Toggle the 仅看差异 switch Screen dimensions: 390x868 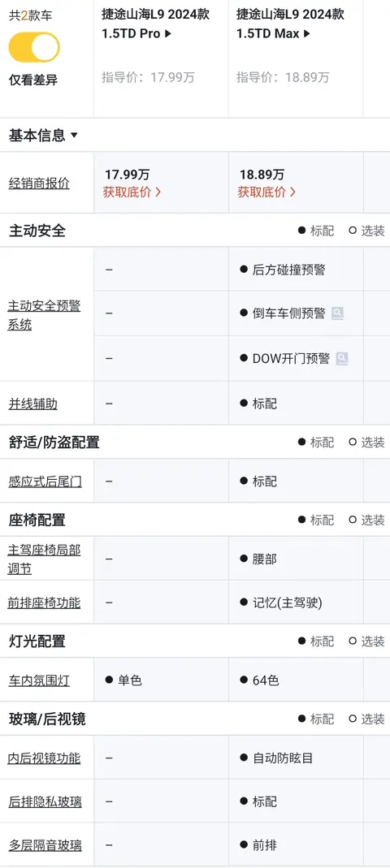[34, 47]
